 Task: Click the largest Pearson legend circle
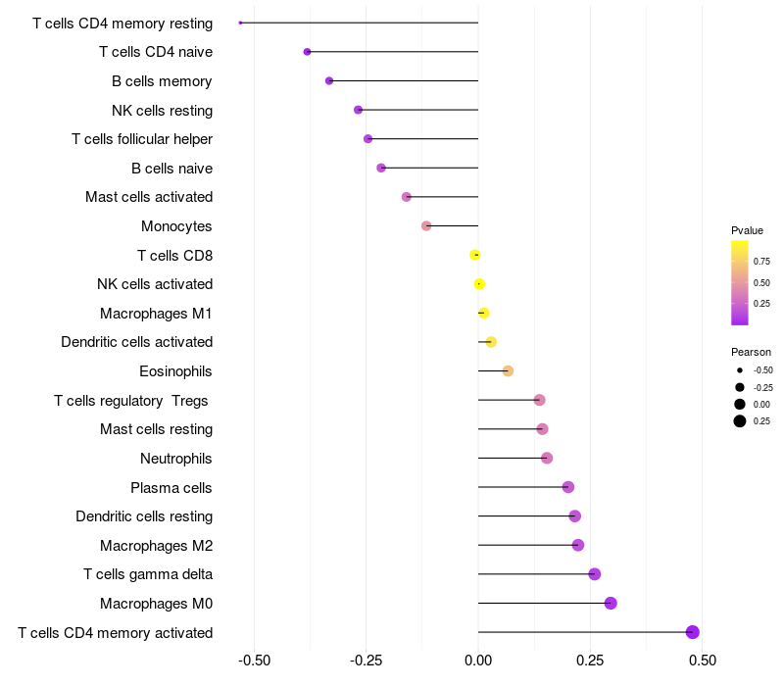(x=740, y=421)
